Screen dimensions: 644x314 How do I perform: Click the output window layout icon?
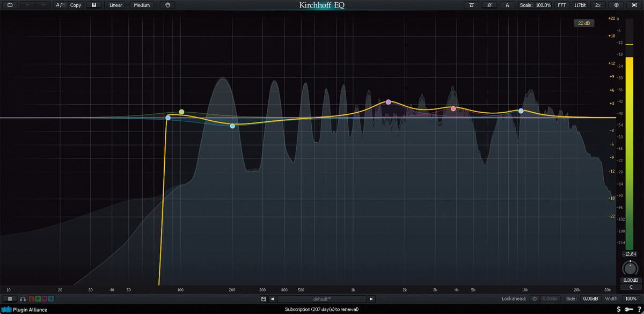(x=471, y=5)
